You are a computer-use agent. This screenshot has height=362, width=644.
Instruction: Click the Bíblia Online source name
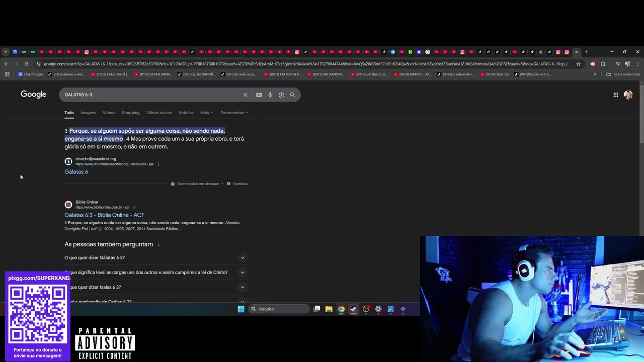(87, 202)
